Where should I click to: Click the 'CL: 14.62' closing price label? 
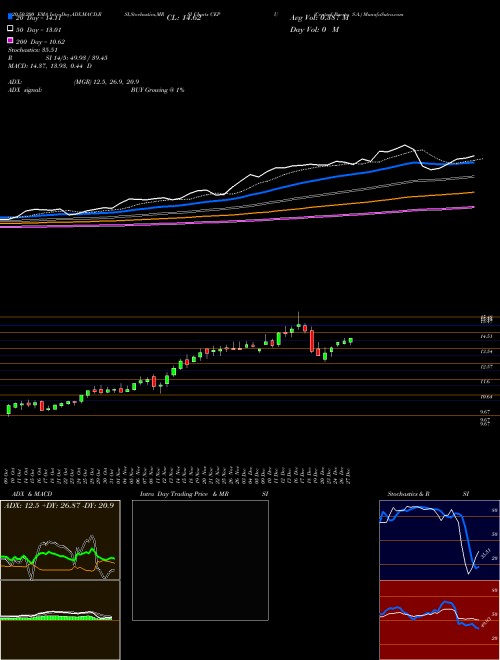184,18
